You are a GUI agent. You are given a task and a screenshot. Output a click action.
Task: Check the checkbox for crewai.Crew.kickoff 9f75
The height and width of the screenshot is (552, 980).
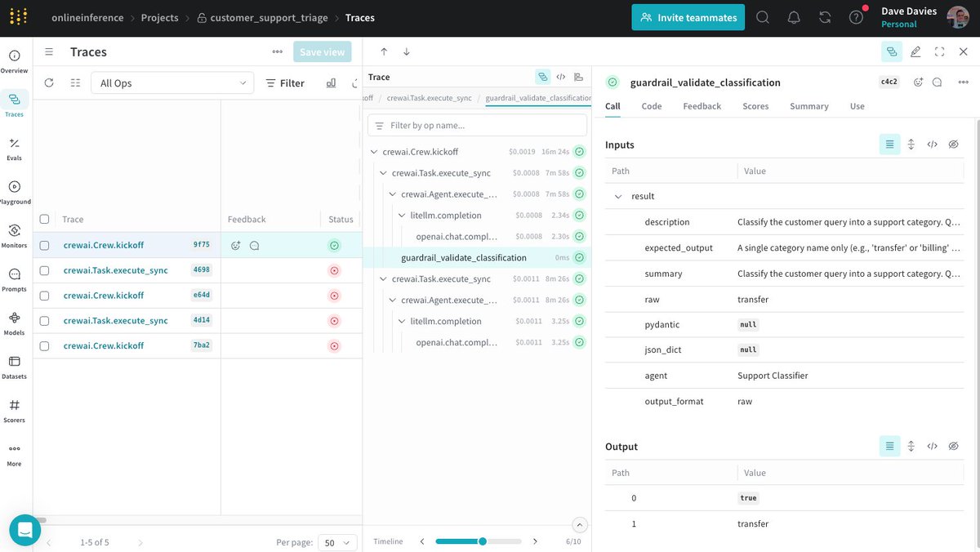pos(45,245)
